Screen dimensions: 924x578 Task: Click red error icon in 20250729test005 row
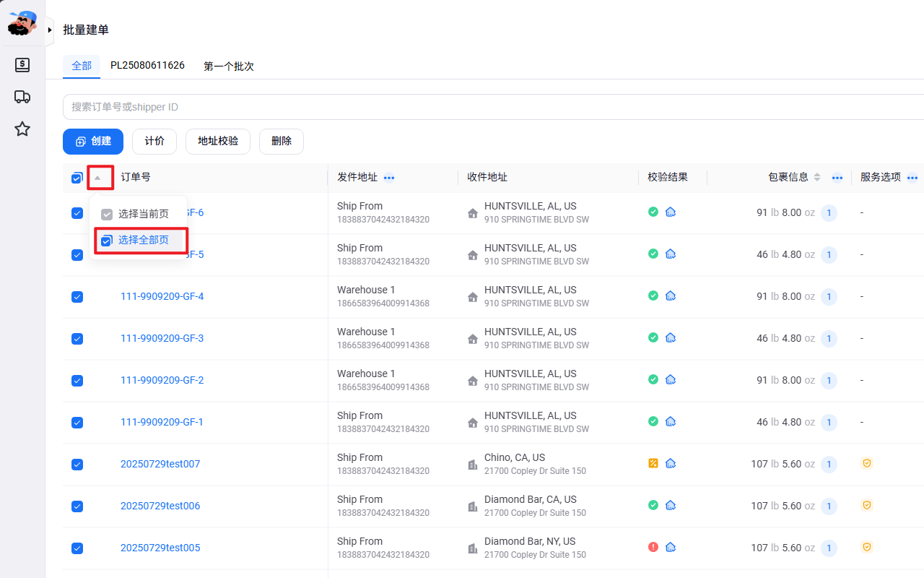pos(653,547)
